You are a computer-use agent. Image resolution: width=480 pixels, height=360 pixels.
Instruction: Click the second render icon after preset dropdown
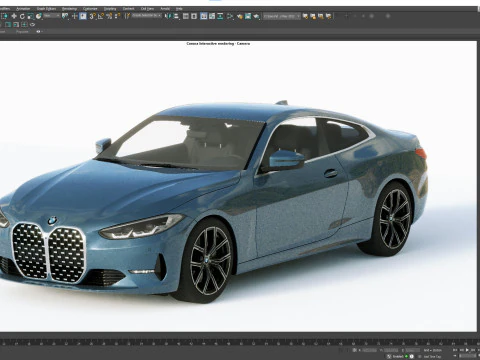pos(313,16)
